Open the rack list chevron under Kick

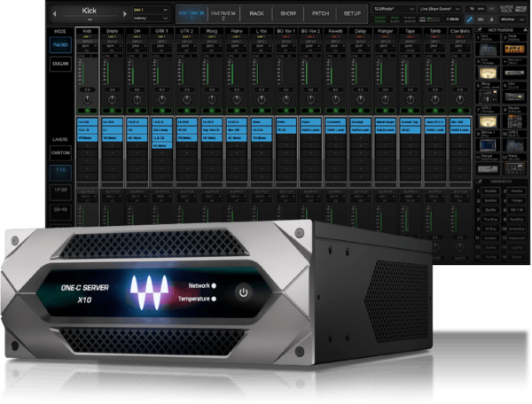pos(90,19)
